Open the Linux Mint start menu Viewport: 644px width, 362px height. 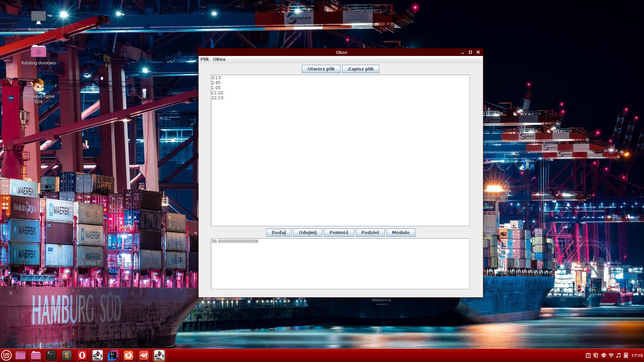[x=6, y=355]
